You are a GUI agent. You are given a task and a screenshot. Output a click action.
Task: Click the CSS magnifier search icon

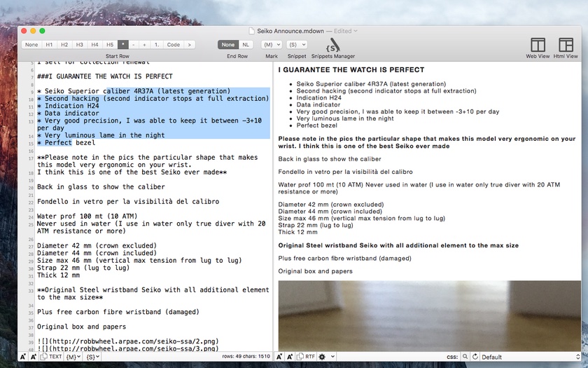tap(464, 357)
